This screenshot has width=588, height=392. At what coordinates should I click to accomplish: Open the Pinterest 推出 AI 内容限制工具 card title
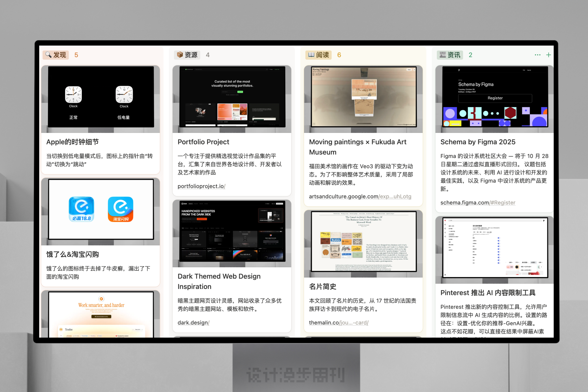pyautogui.click(x=488, y=293)
